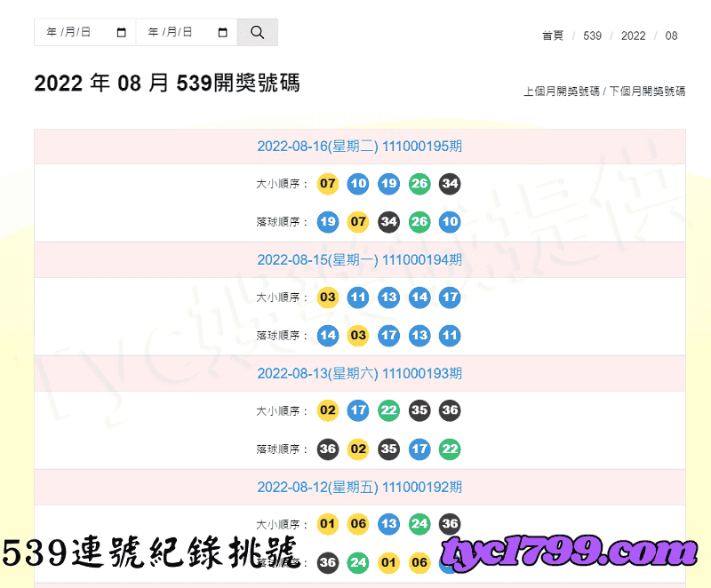
Task: Click the 08 breadcrumb item
Action: [671, 36]
